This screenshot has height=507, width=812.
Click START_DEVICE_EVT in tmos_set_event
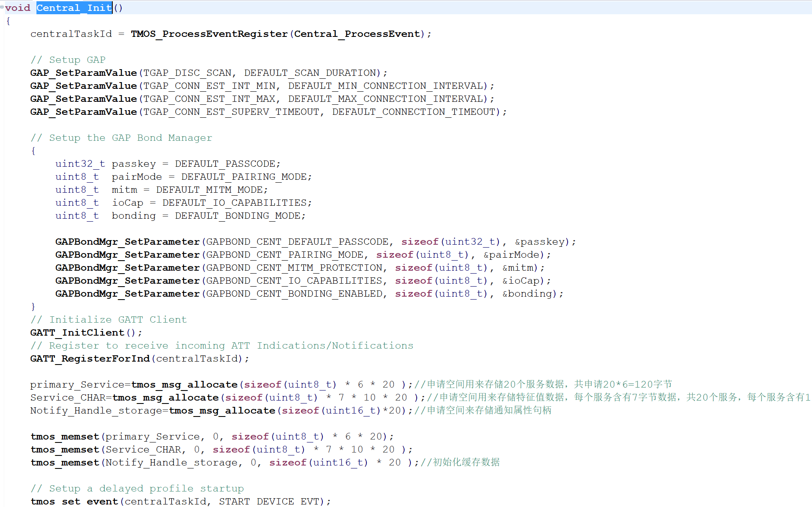[x=269, y=502]
